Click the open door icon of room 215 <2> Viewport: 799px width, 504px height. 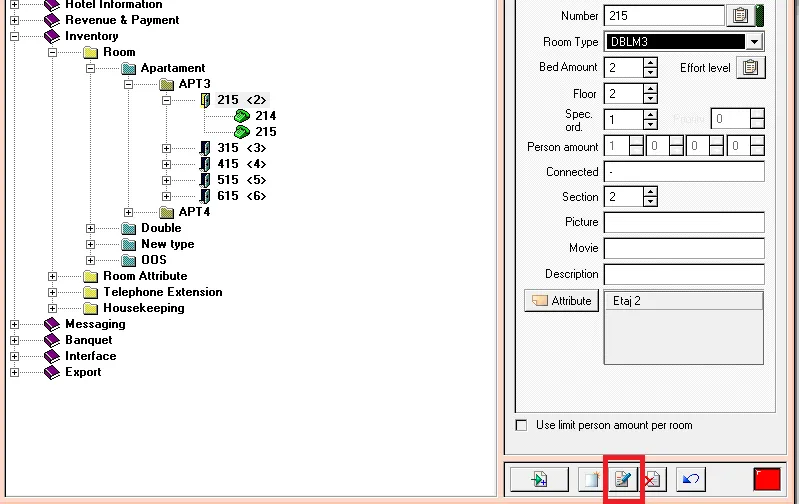205,100
